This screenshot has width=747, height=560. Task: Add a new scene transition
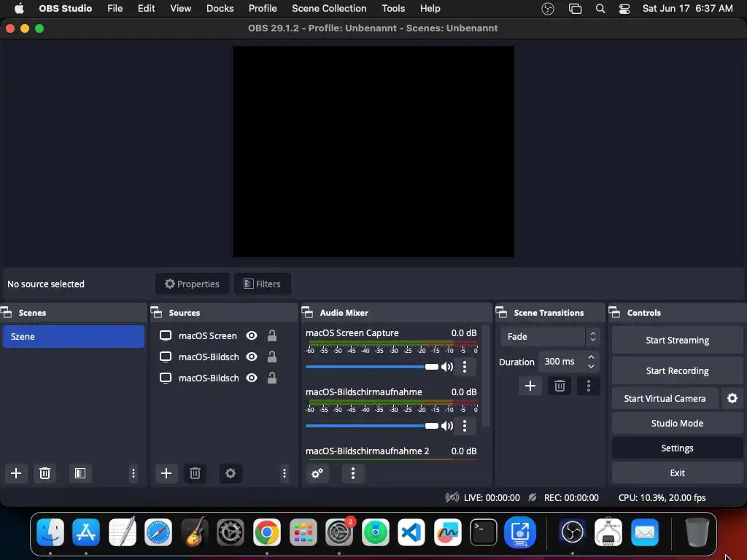(x=530, y=386)
